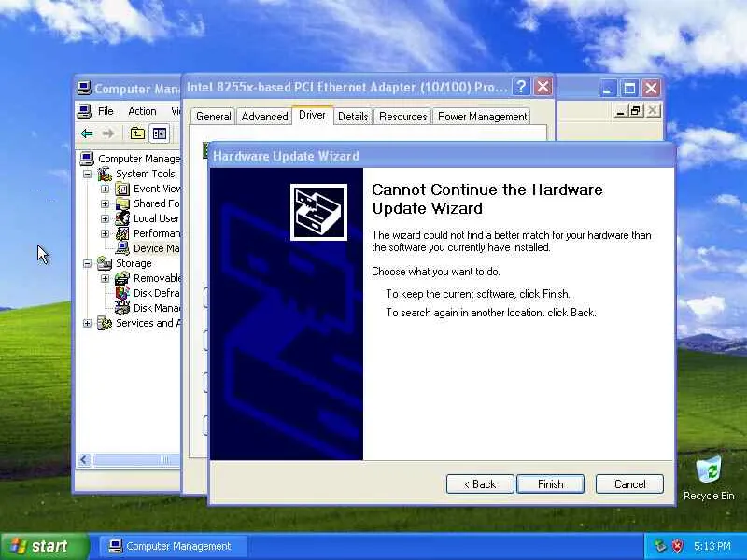Screen dimensions: 747x560
Task: Open the Action menu in Computer Management
Action: (142, 111)
